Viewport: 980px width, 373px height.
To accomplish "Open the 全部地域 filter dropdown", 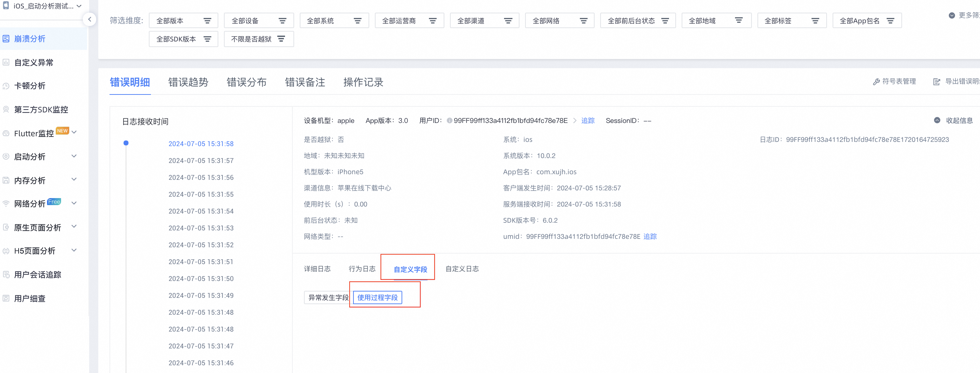I will (716, 21).
